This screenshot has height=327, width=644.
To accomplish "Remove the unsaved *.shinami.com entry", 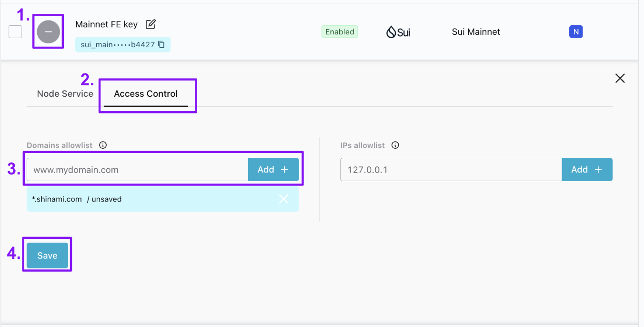I will pyautogui.click(x=283, y=199).
